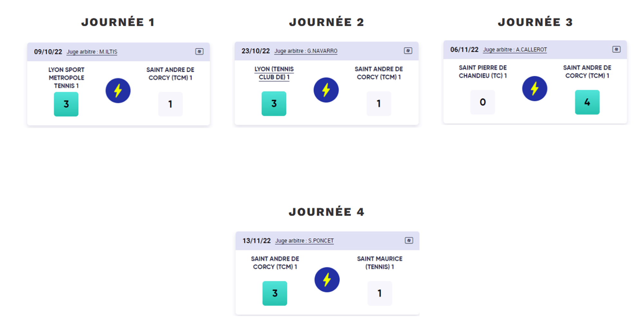Click the lightning bolt icon in Journée 2
The height and width of the screenshot is (322, 644).
[x=326, y=90]
